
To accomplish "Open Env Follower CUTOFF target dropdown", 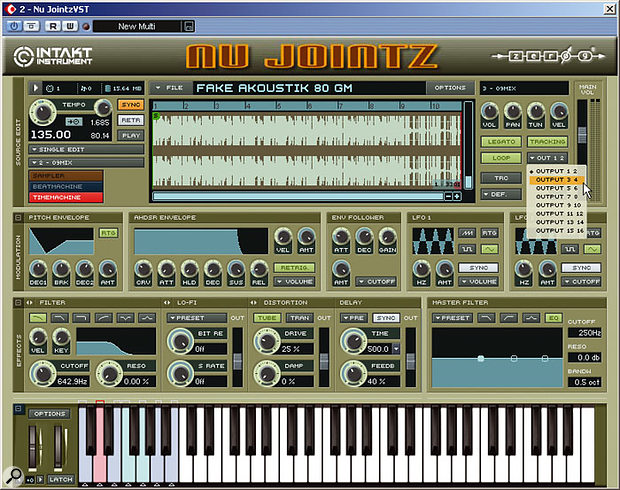I will [376, 282].
